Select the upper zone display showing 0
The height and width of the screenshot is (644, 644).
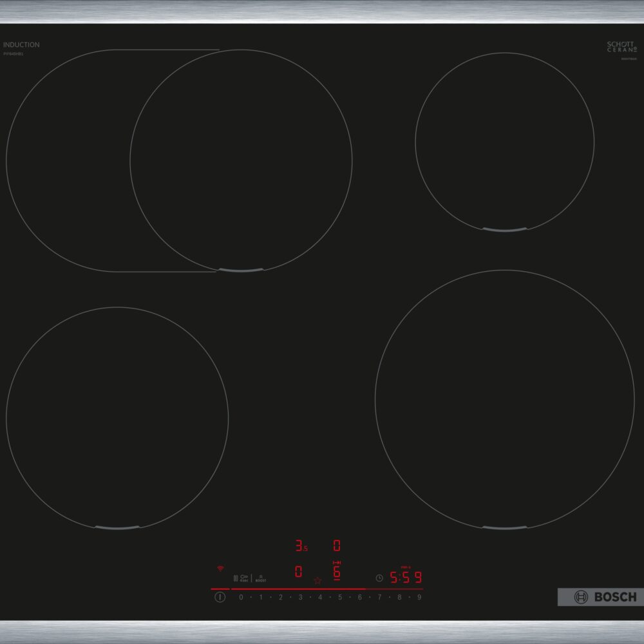337,546
